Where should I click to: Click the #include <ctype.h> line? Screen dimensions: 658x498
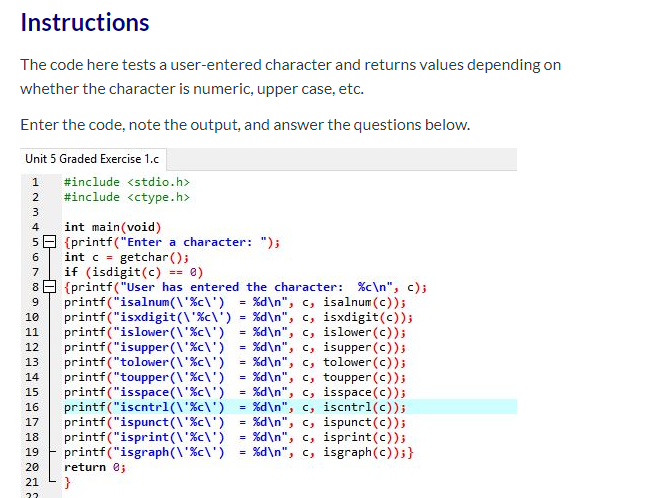pos(127,197)
